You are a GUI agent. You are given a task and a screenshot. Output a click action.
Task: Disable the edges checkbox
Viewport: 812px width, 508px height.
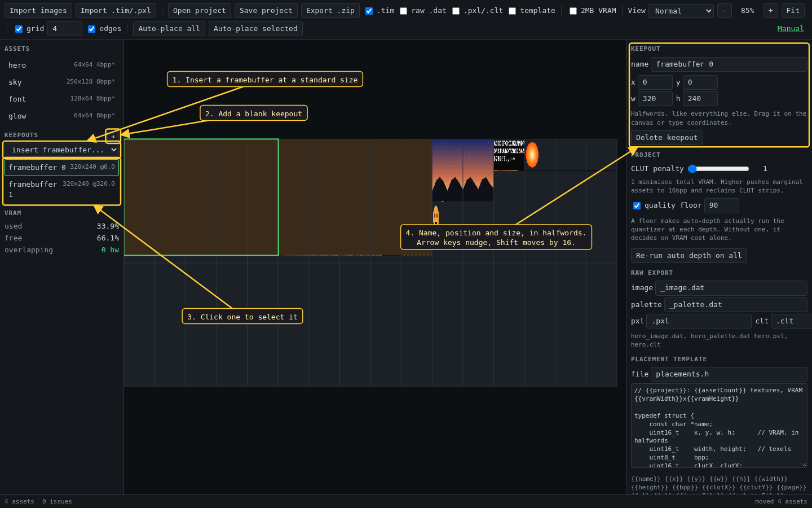[x=91, y=29]
